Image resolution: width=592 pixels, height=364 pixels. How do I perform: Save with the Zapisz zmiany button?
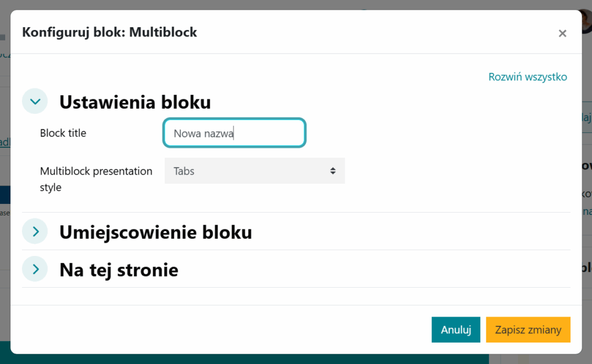point(528,330)
